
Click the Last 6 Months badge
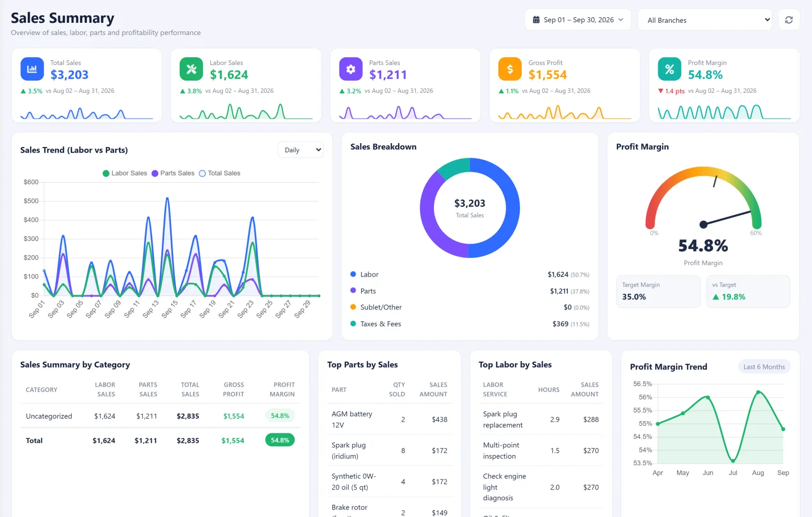point(764,367)
